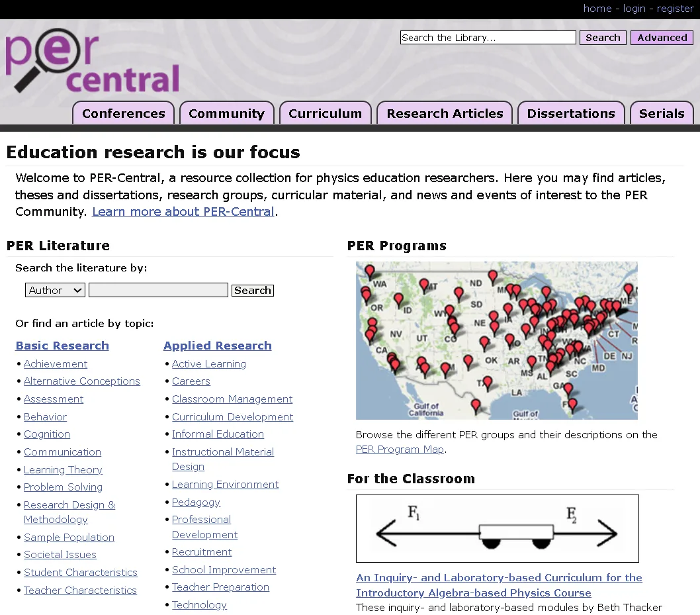The height and width of the screenshot is (615, 700).
Task: Click the force diagram classroom image
Action: [497, 528]
